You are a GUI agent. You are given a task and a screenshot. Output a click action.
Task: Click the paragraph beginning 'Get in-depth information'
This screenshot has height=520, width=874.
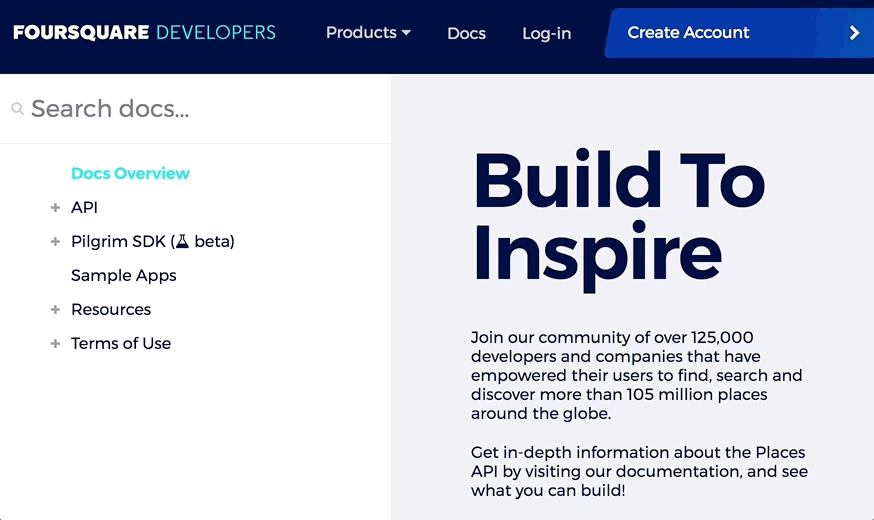tap(639, 472)
